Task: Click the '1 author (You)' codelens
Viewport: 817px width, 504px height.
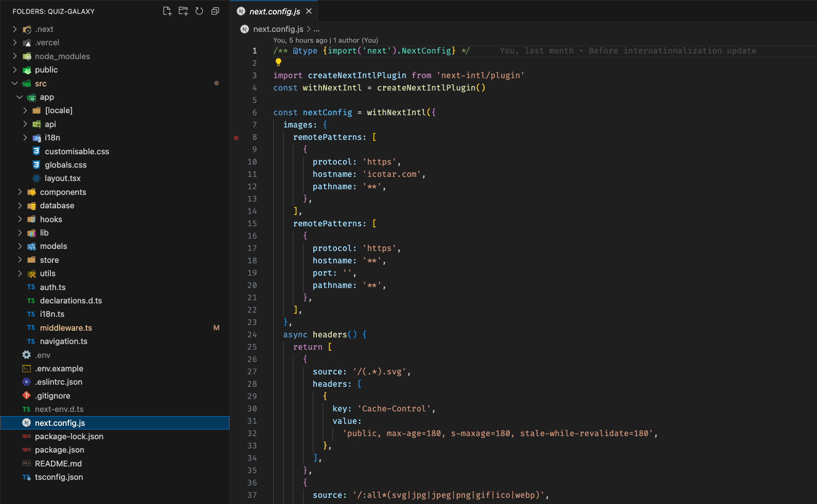Action: [356, 40]
